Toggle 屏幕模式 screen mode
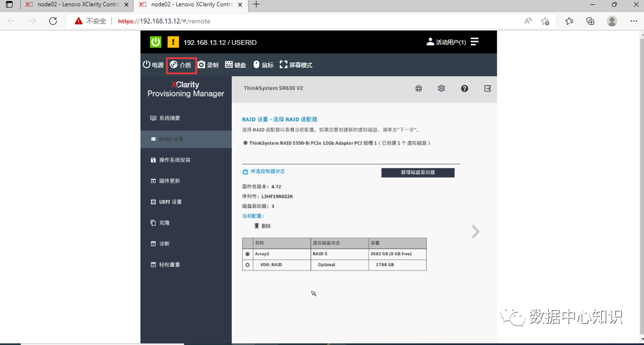 296,65
